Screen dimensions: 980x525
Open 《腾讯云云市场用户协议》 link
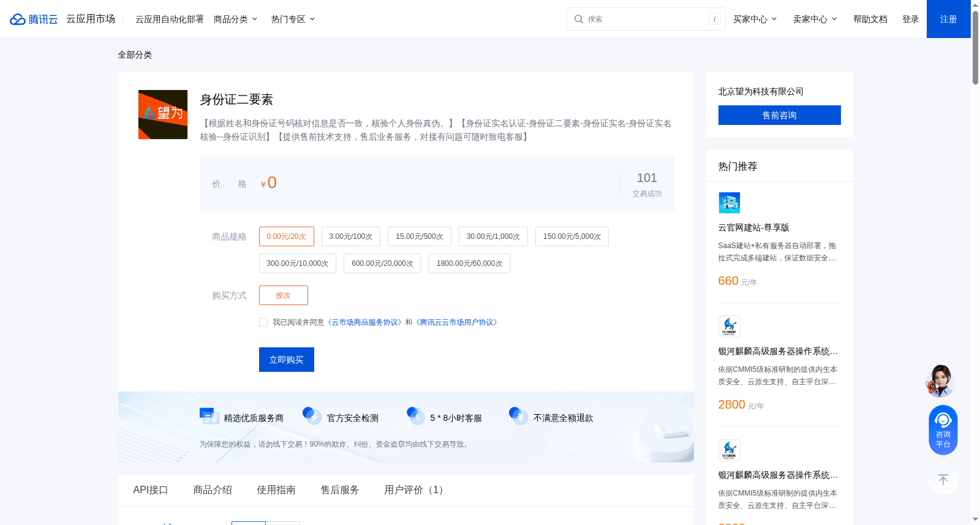pos(457,322)
